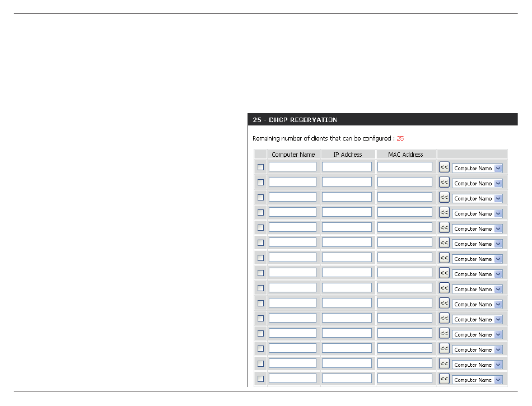This screenshot has width=532, height=406.
Task: Click the 'Computer Name' column header
Action: 293,155
